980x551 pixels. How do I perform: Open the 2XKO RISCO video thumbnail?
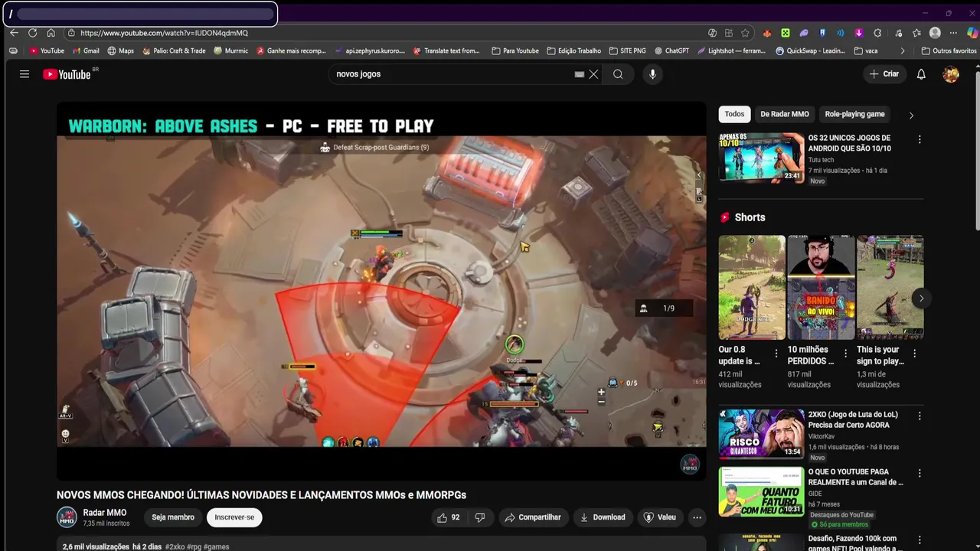click(761, 433)
